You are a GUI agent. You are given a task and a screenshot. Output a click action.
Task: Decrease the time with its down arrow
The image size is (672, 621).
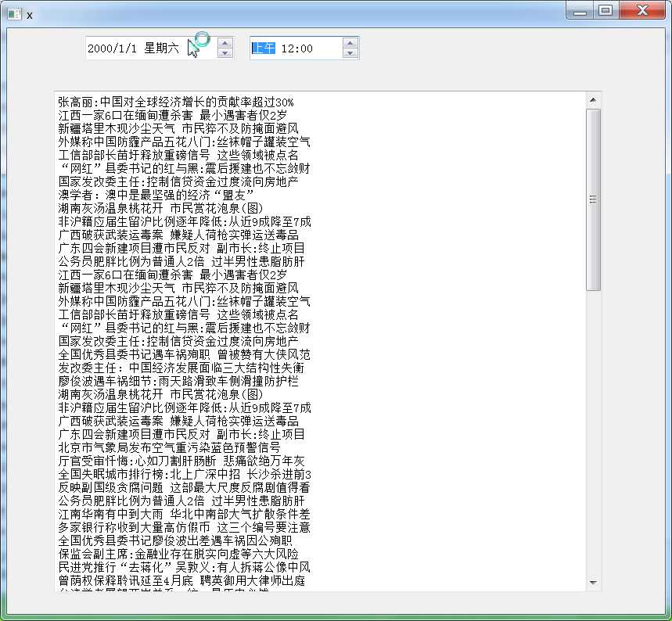tap(350, 52)
